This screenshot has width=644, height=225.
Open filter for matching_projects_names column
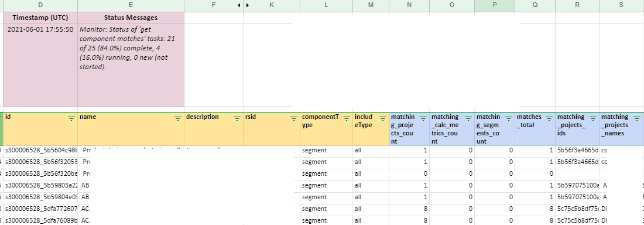[x=638, y=118]
